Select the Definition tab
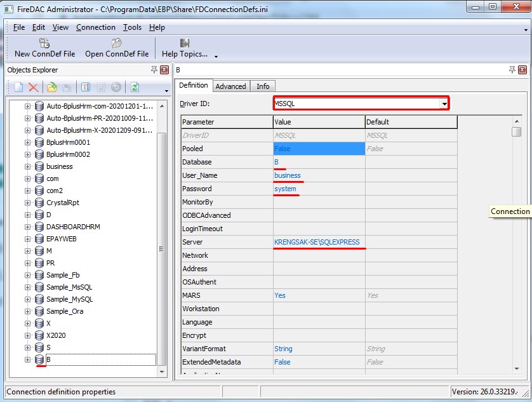The image size is (532, 402). pos(194,85)
